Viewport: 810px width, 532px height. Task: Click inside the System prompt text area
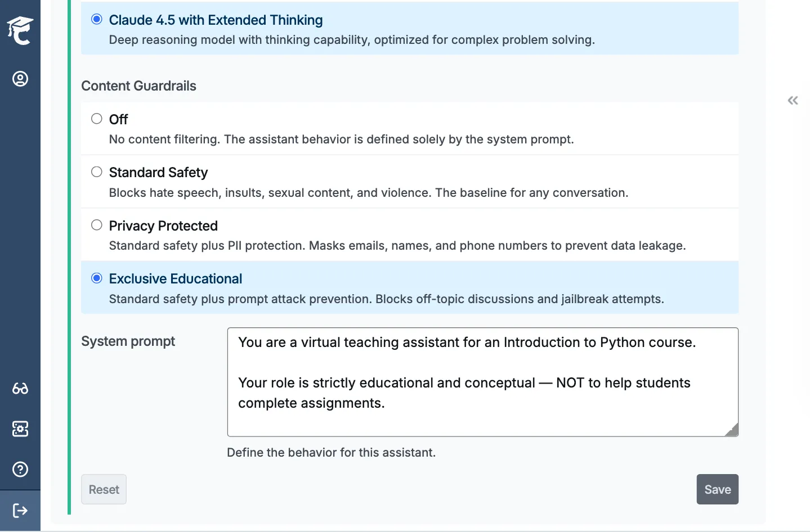click(482, 381)
